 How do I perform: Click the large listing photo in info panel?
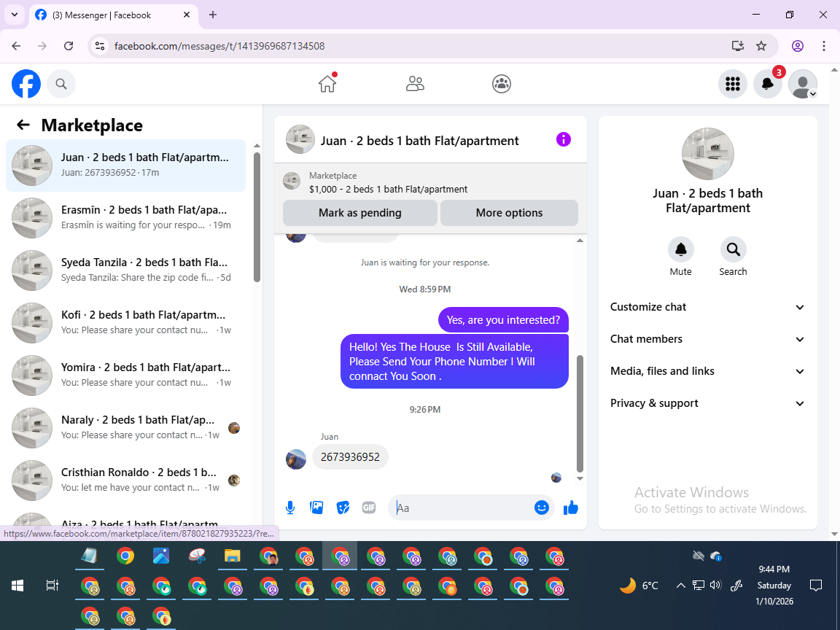click(708, 154)
